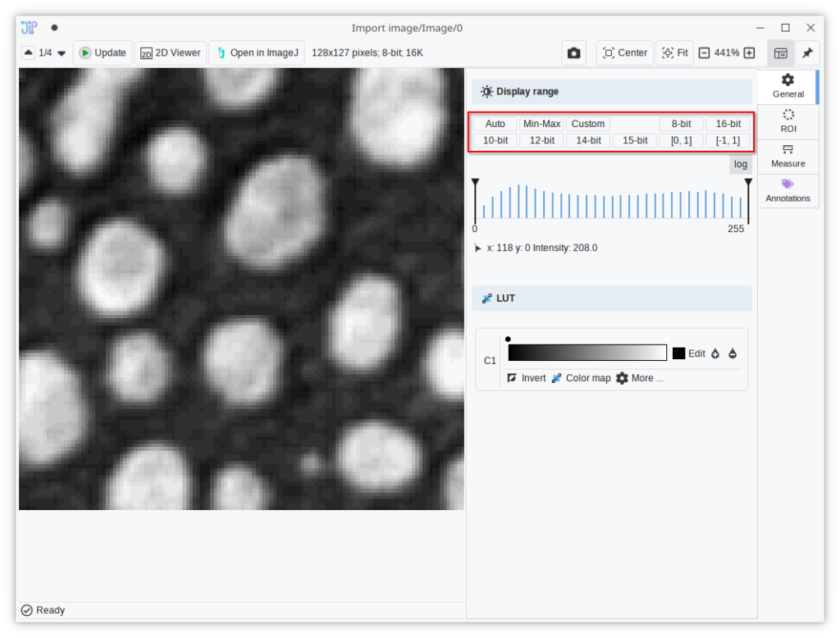Set display range to 12-bit
This screenshot has height=638, width=840.
541,140
